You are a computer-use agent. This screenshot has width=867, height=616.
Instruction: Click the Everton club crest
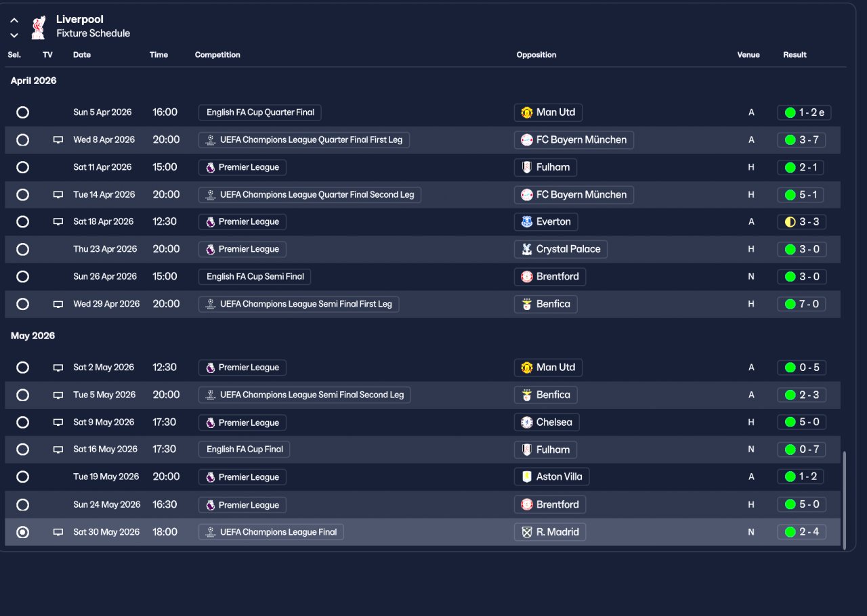point(527,222)
